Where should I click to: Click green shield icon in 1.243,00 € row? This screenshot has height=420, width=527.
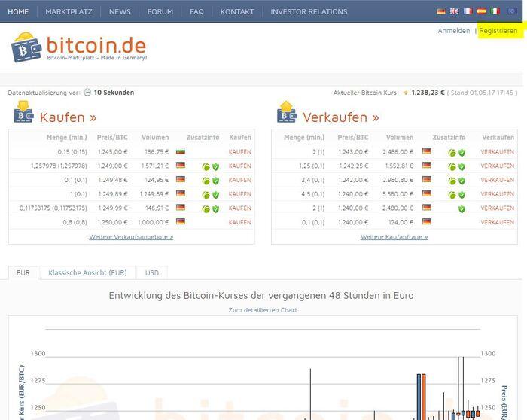coord(462,153)
